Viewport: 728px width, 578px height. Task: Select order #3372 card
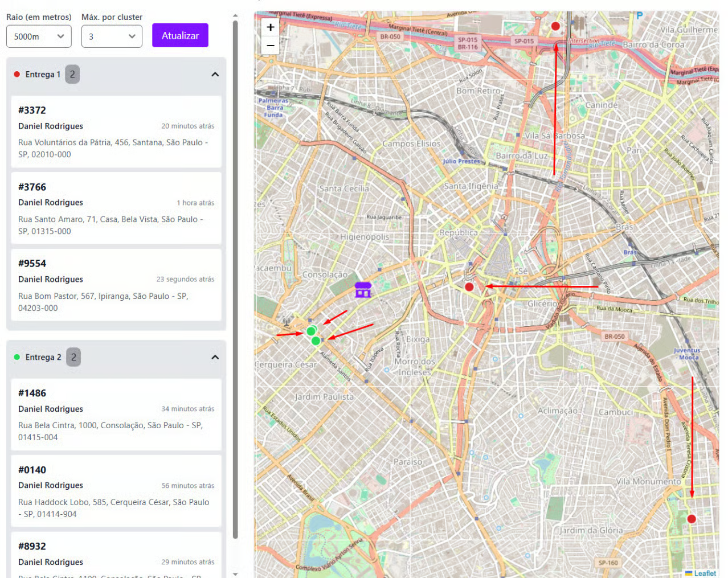116,132
